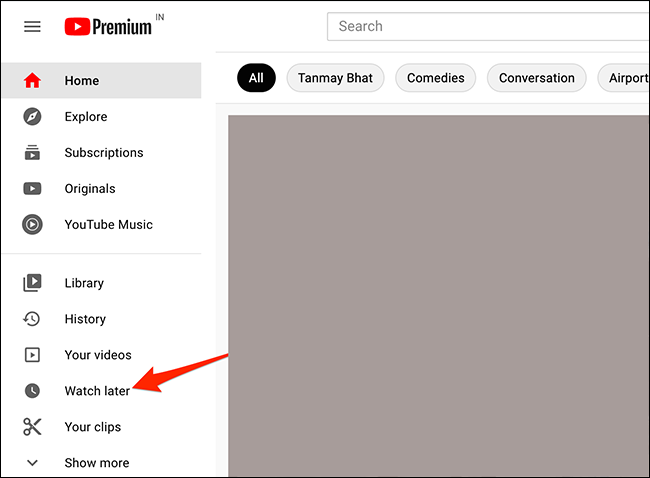Filter by Conversation chip
The height and width of the screenshot is (478, 650).
pos(537,78)
